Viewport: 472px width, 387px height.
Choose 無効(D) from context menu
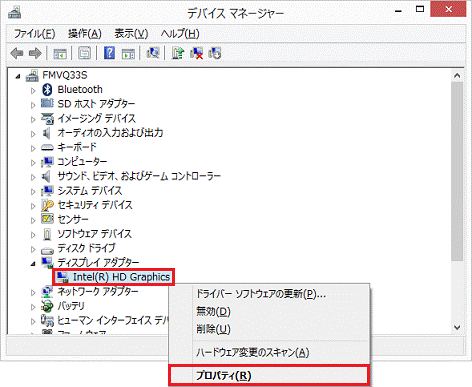click(x=269, y=311)
